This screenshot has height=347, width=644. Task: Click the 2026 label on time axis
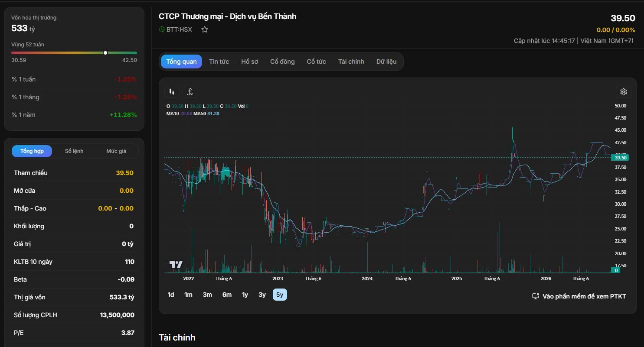coord(546,279)
